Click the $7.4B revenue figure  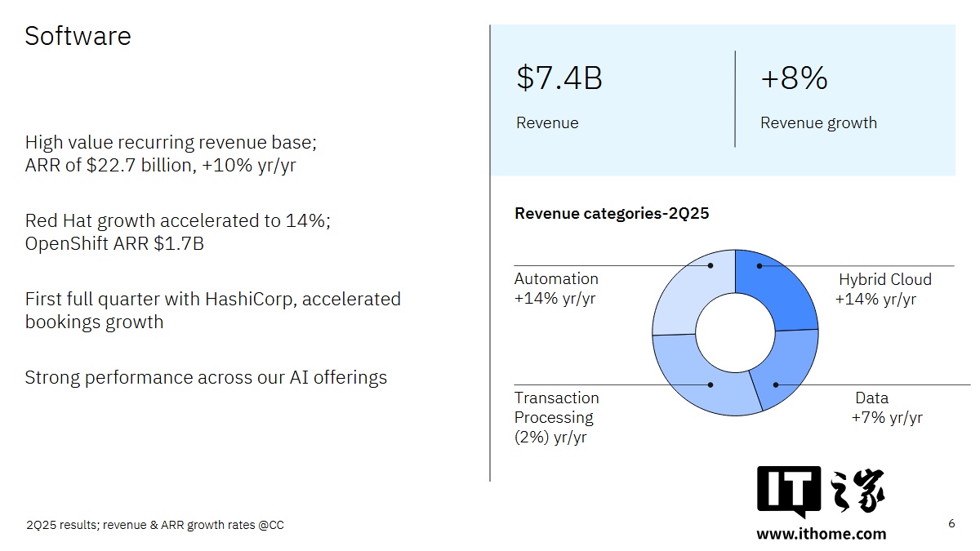click(559, 78)
